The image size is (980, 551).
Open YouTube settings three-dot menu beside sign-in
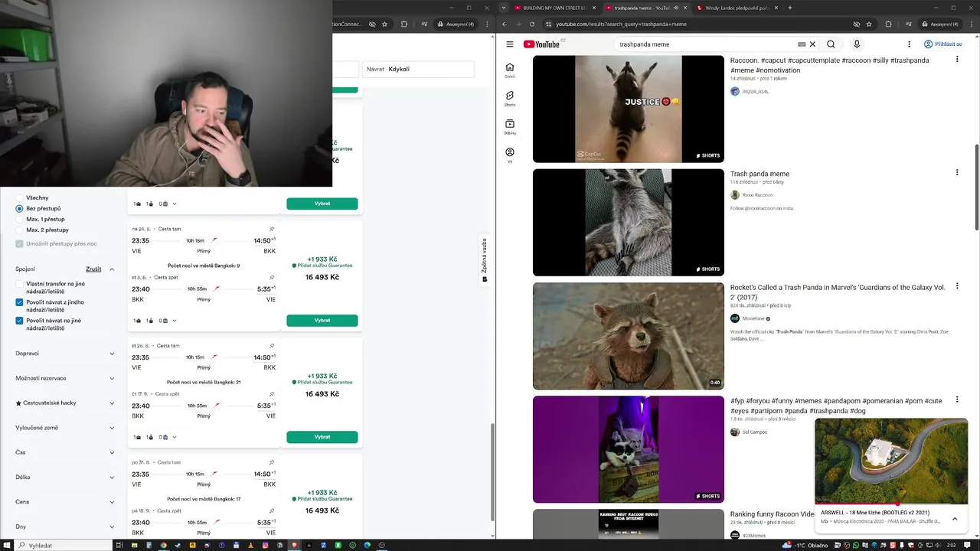pyautogui.click(x=909, y=44)
